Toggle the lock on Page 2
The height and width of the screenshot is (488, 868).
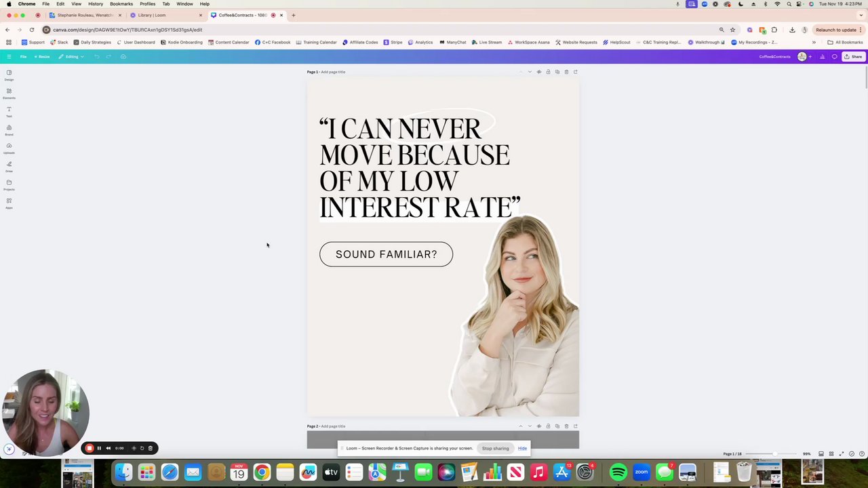click(548, 426)
